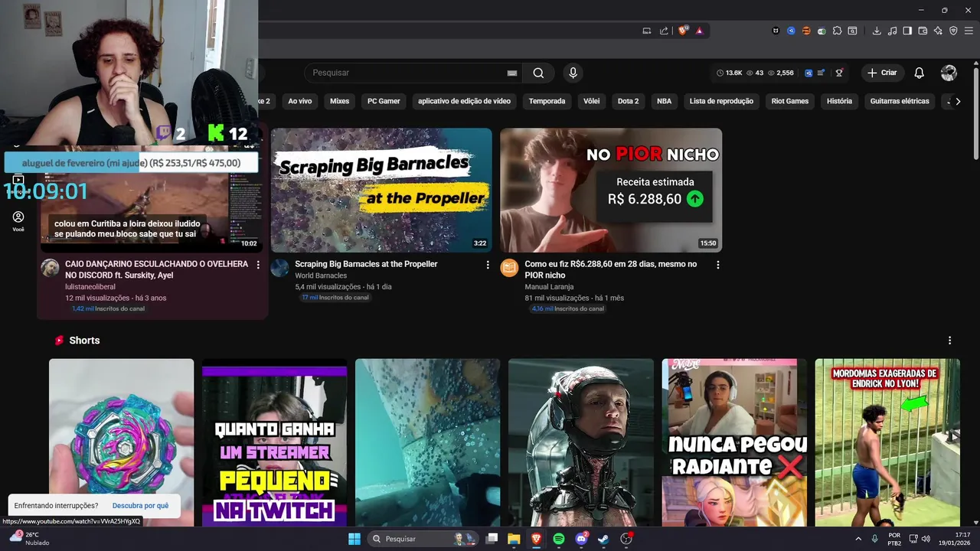Select the 'História' category chip
This screenshot has height=551, width=980.
(x=839, y=101)
